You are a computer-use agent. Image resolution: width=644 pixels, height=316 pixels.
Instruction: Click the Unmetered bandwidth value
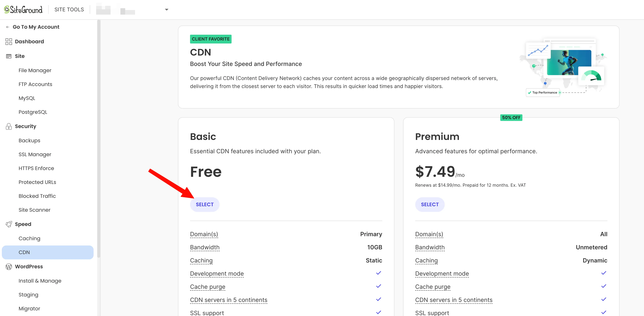pos(591,247)
